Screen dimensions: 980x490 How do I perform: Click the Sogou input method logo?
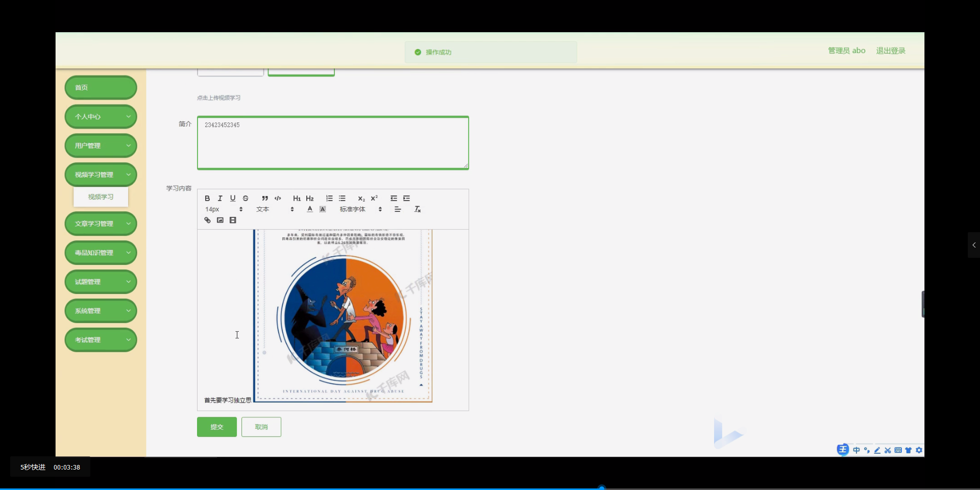(843, 450)
